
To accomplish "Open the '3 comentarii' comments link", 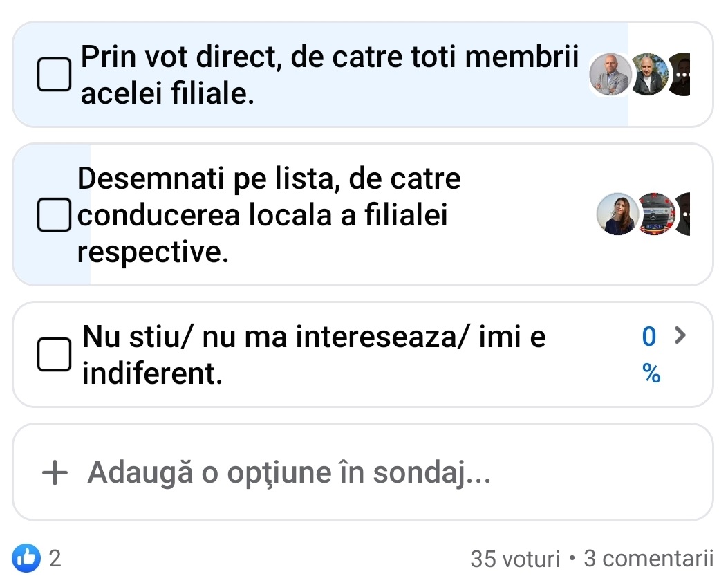I will point(648,558).
